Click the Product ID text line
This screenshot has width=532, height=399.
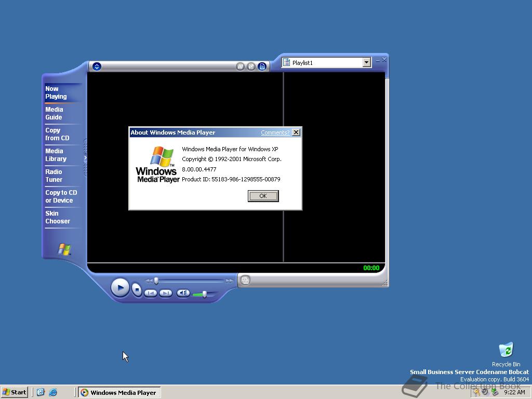point(231,179)
